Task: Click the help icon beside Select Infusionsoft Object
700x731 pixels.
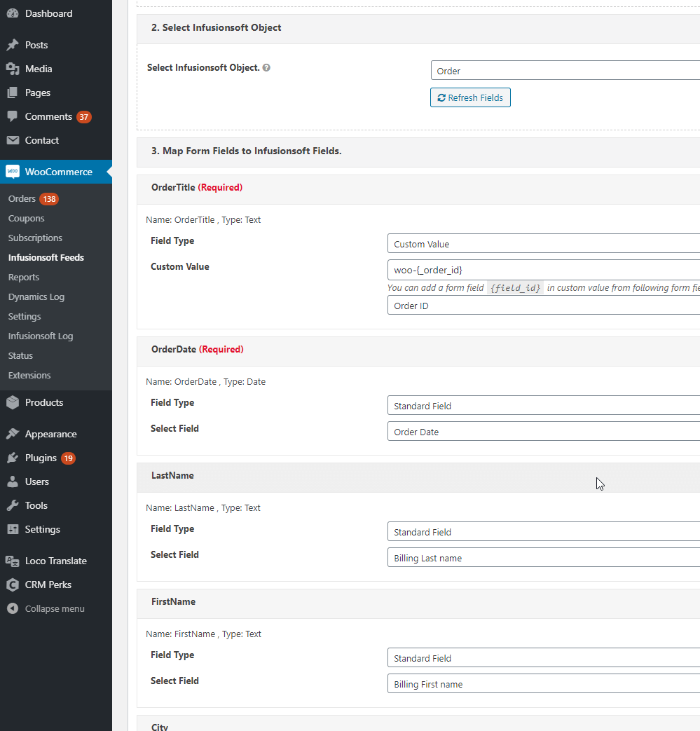Action: 266,67
